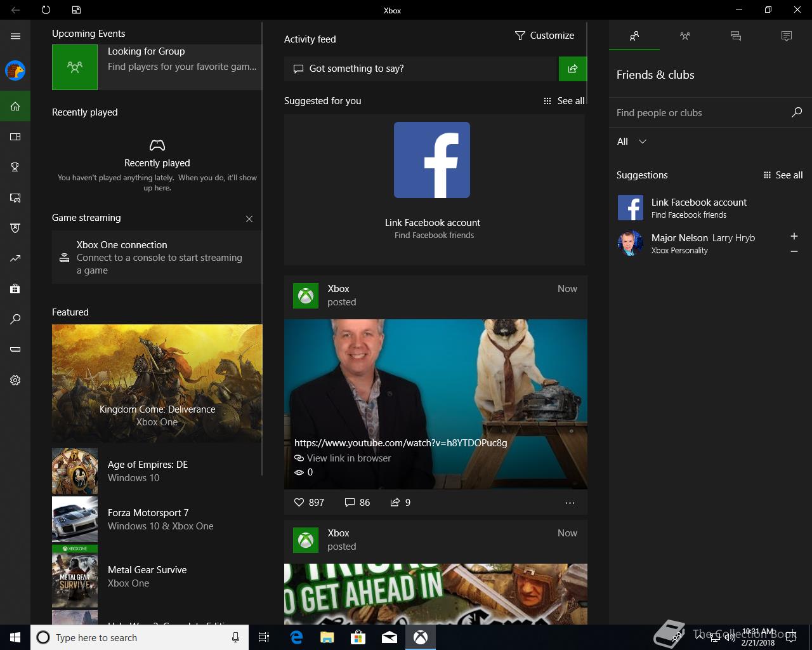Viewport: 812px width, 650px height.
Task: Open Trending arrow icon in sidebar
Action: pyautogui.click(x=15, y=258)
